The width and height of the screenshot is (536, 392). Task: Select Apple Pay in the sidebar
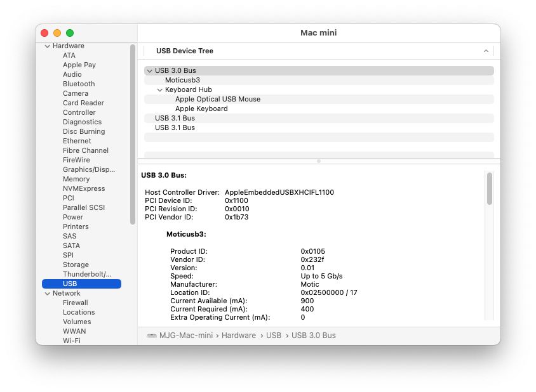[79, 65]
